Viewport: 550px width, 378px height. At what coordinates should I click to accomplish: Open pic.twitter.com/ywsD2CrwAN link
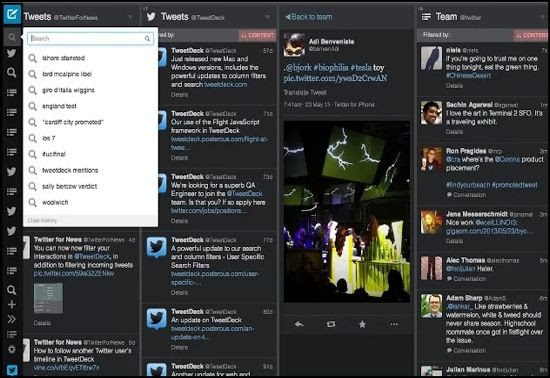point(335,78)
